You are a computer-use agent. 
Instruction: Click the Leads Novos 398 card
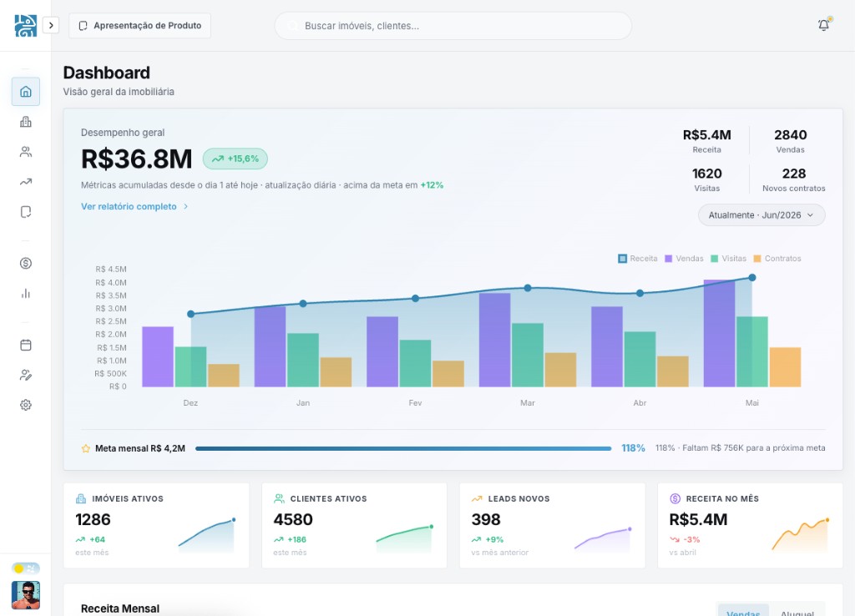tap(553, 525)
